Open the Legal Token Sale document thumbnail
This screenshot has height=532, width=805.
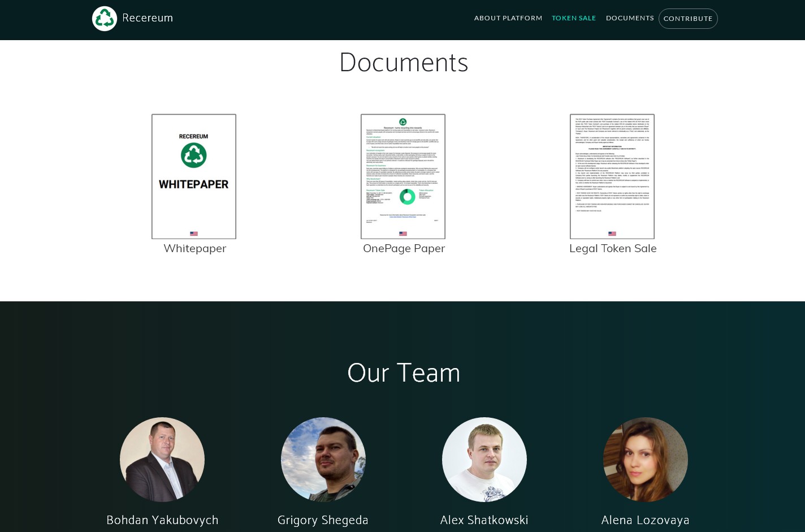tap(612, 176)
